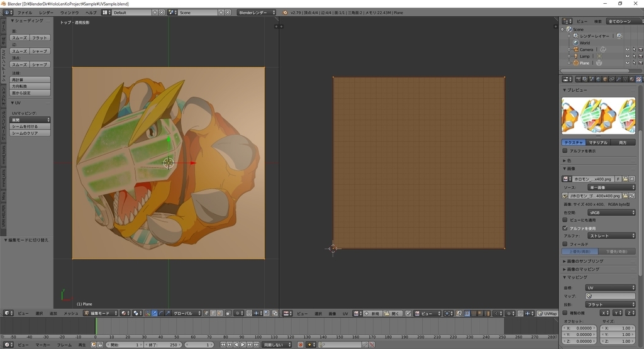The image size is (644, 349).
Task: Open the ウィンドウ menu
Action: (69, 13)
